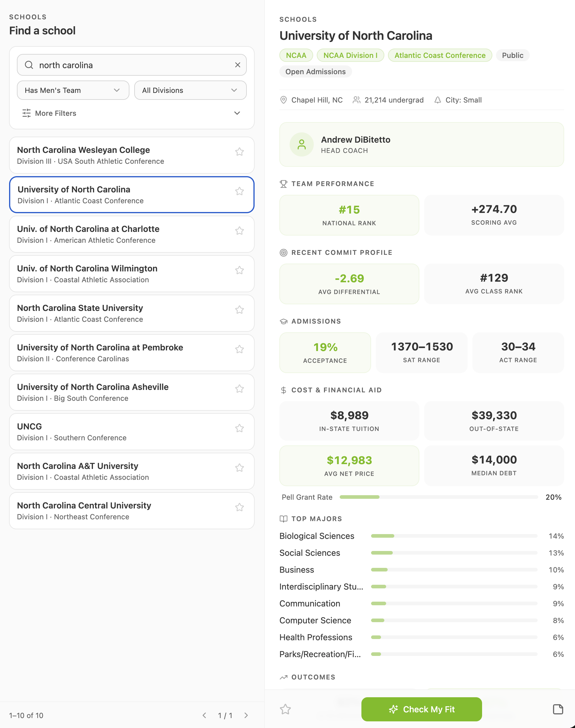This screenshot has width=575, height=728.
Task: Open the Has Men's Team dropdown
Action: pos(73,90)
